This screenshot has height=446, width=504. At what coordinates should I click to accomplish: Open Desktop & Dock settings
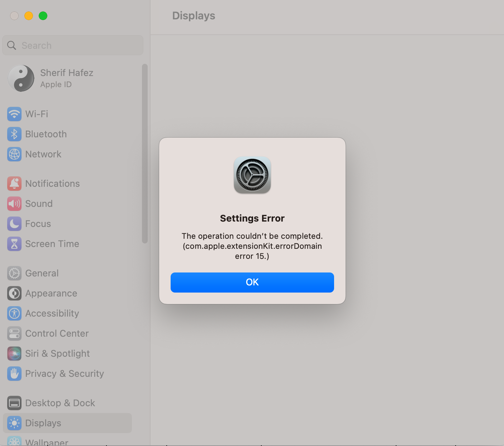tap(67, 403)
